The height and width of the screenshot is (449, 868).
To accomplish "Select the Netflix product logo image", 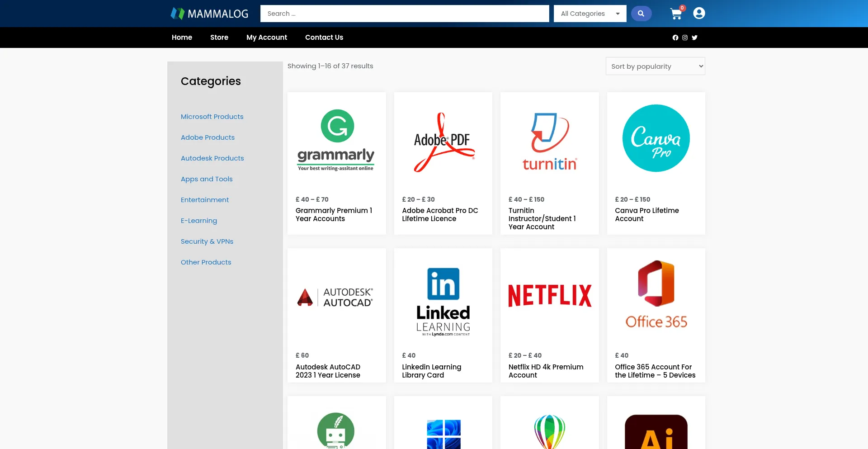I will (549, 296).
